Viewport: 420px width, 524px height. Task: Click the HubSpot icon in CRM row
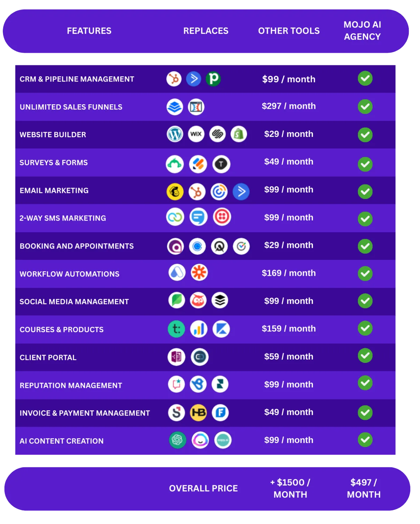click(174, 79)
